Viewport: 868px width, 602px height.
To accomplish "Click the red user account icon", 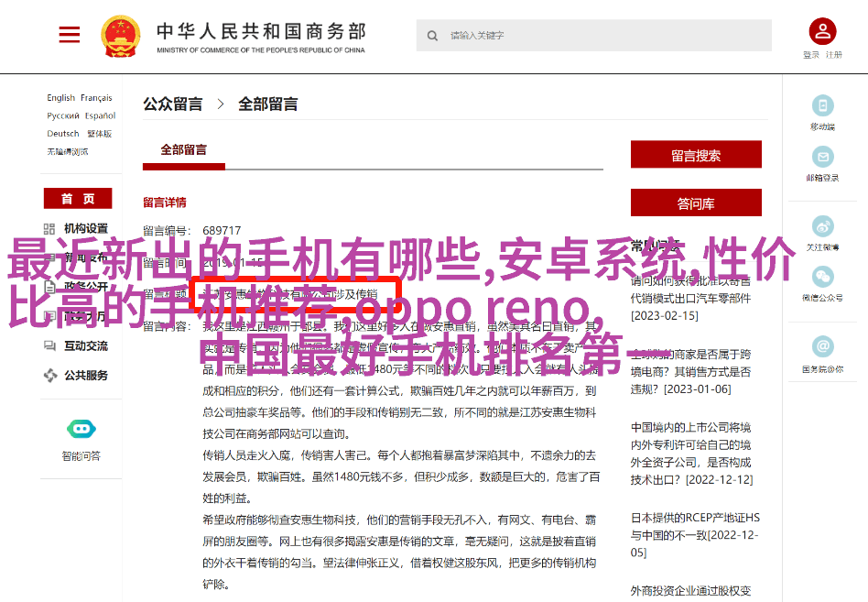I will [822, 31].
